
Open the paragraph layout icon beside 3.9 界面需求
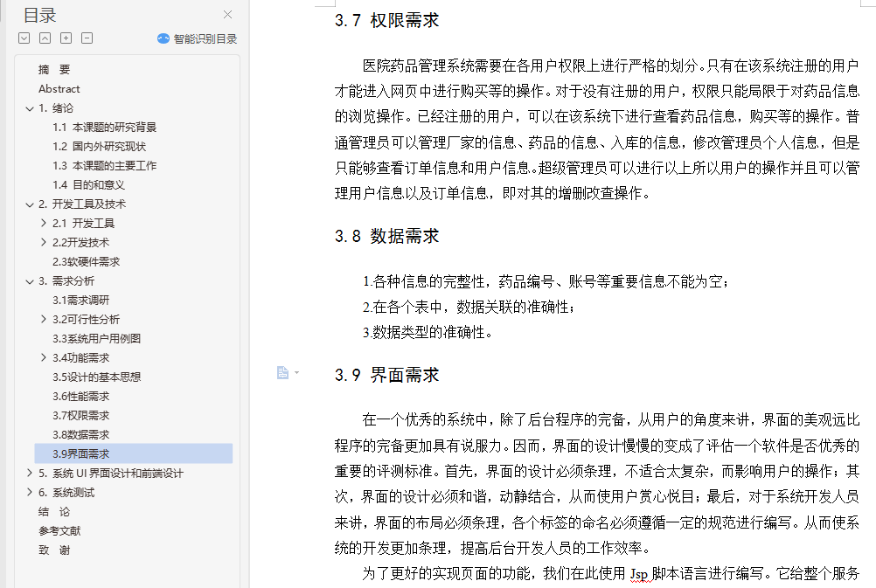tap(282, 372)
